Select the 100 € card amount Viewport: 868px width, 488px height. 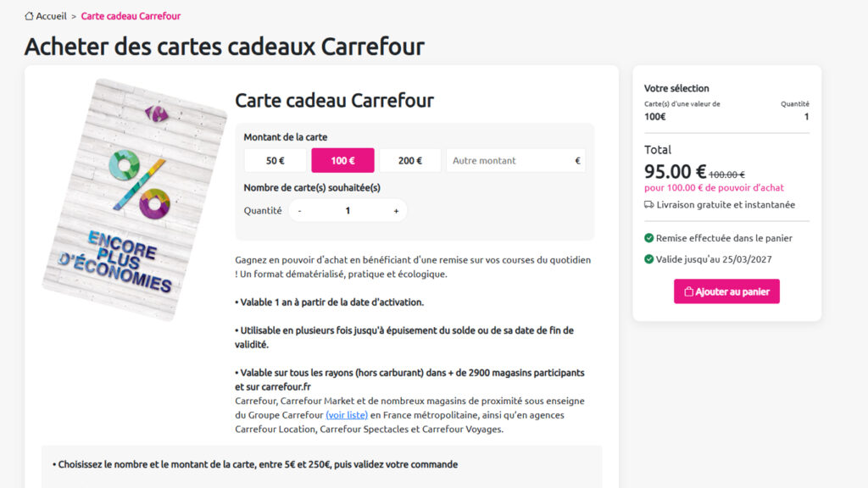(342, 160)
